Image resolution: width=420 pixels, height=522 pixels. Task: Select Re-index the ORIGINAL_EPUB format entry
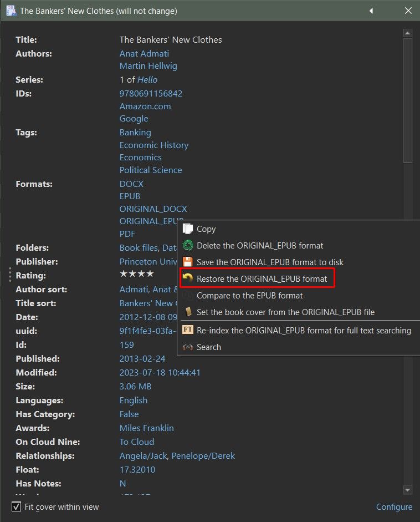304,330
